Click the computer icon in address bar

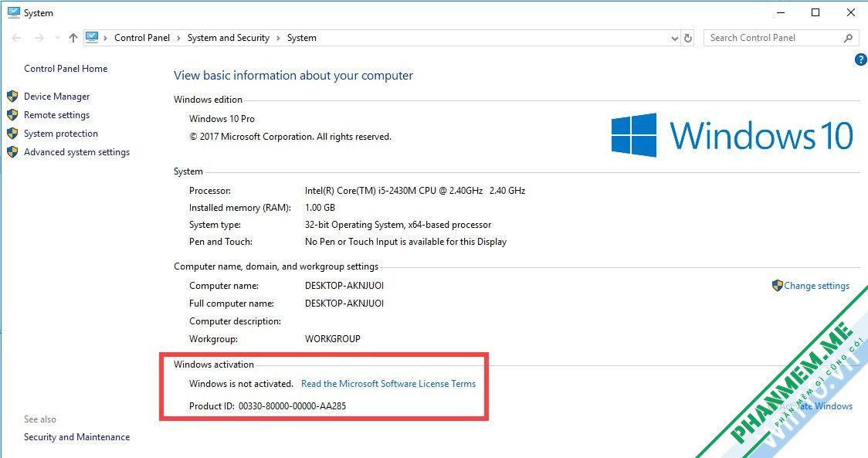(92, 37)
